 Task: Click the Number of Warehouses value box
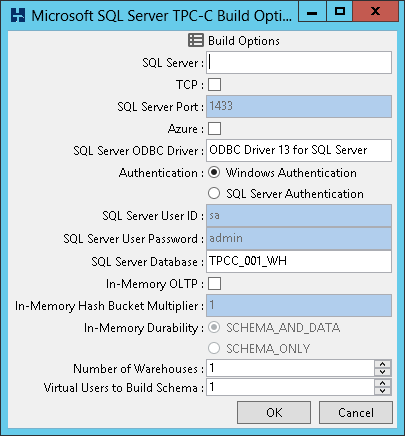point(290,368)
